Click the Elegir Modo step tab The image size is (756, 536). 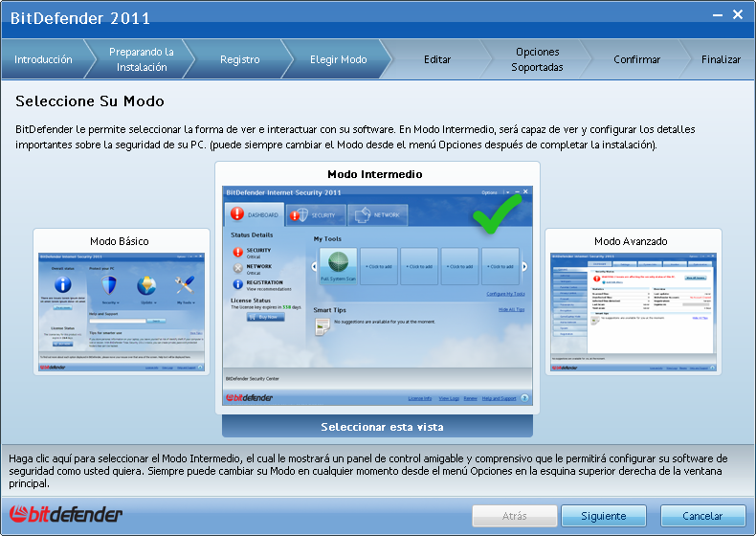click(x=338, y=59)
